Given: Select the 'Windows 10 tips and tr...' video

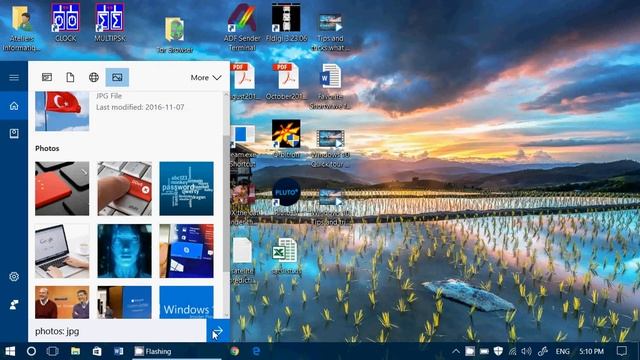Looking at the screenshot, I should click(x=330, y=207).
